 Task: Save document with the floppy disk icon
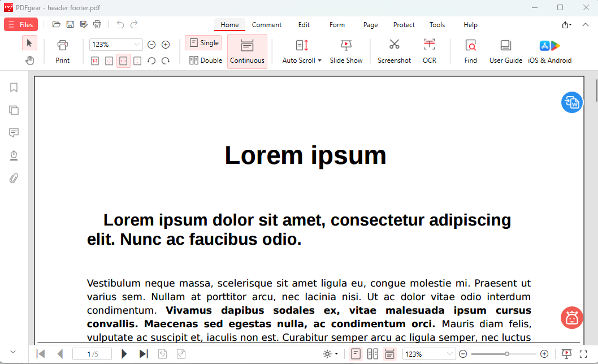(70, 24)
